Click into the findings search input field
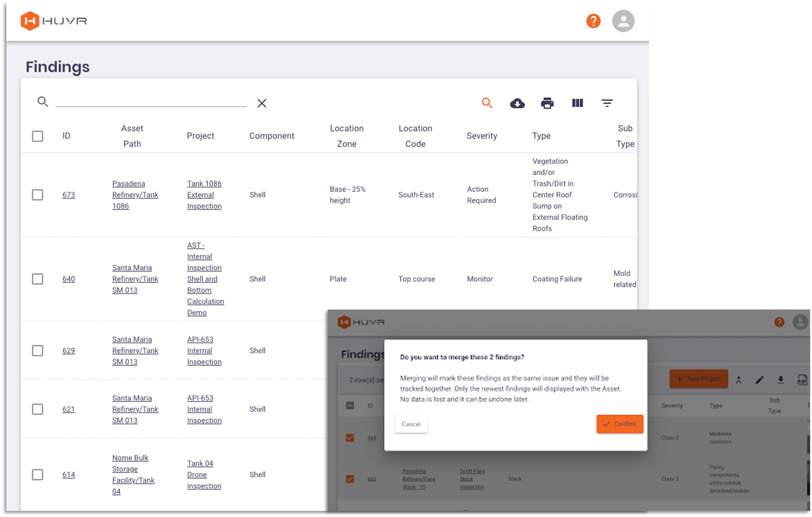Viewport: 812px width, 517px height. point(151,102)
